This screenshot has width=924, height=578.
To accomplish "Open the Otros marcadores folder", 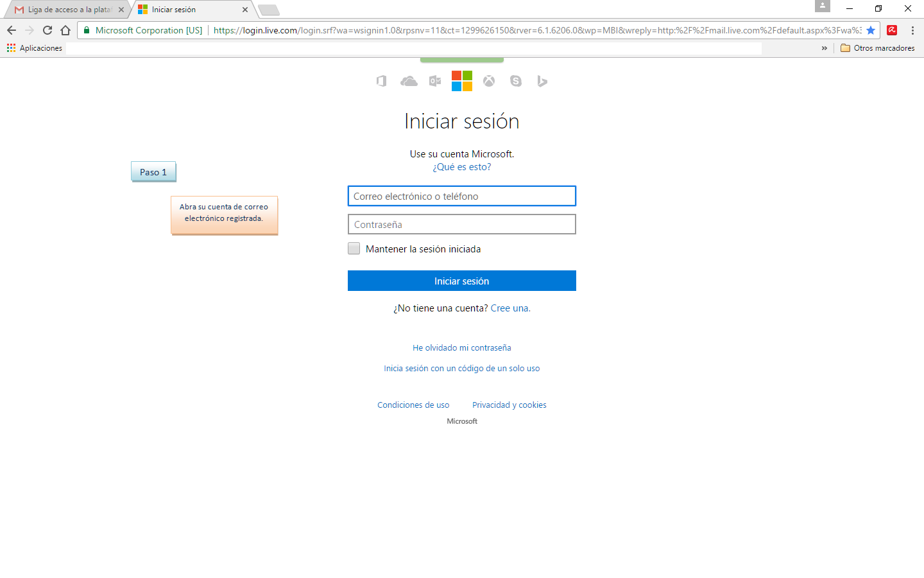I will tap(878, 48).
